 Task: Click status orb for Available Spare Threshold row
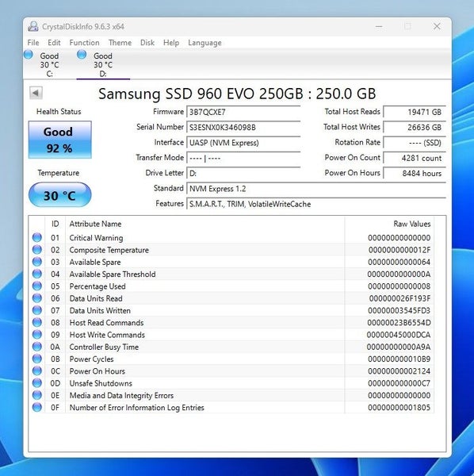(x=37, y=274)
